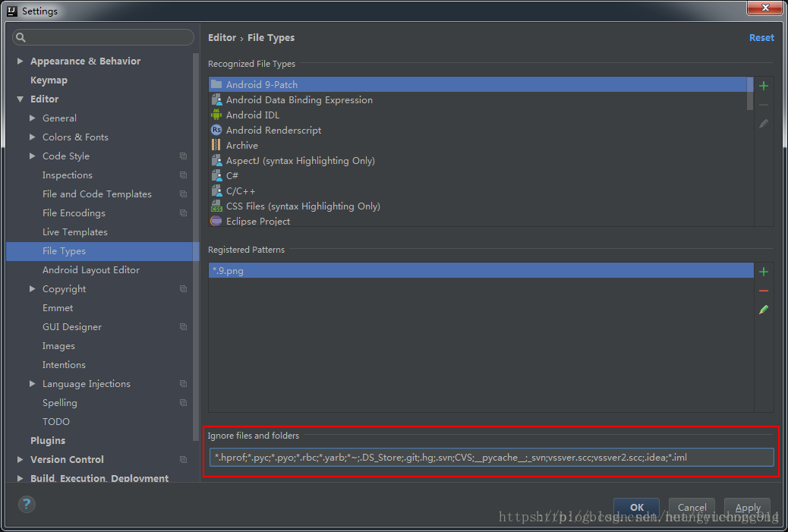This screenshot has height=532, width=788.
Task: Click the CSS Files type icon
Action: [x=216, y=206]
